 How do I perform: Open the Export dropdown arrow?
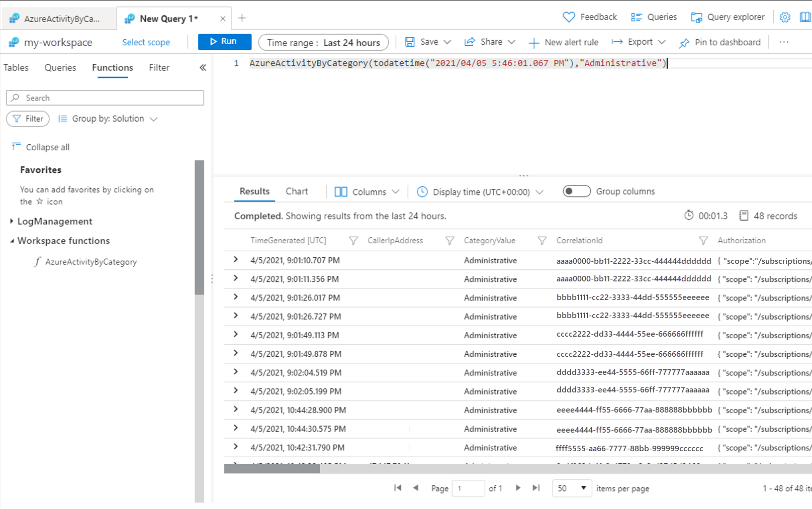[x=662, y=42]
